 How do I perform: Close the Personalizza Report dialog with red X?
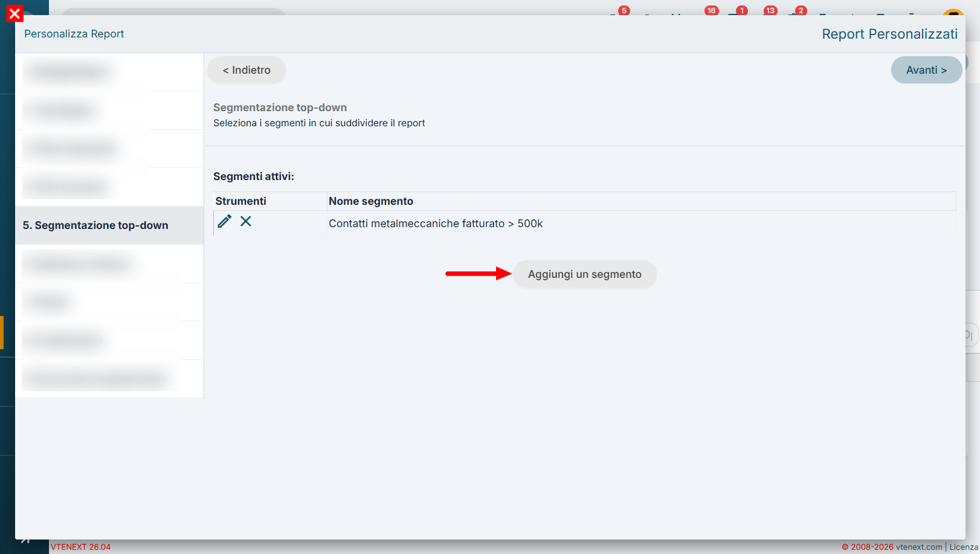pos(15,13)
